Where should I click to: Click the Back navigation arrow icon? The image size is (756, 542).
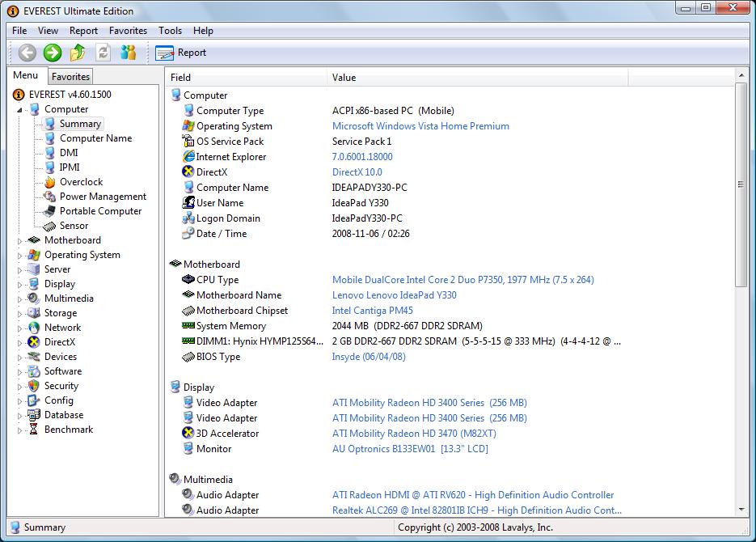[27, 53]
